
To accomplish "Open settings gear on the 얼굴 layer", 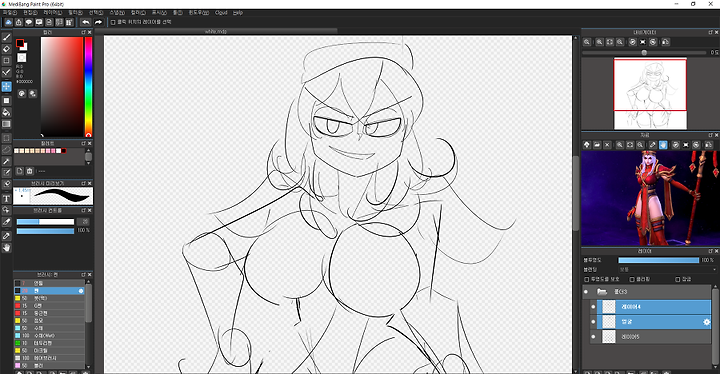I will [x=707, y=322].
